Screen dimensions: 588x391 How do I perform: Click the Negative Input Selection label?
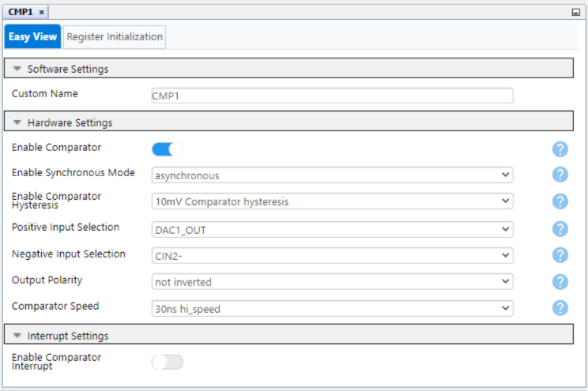(69, 254)
